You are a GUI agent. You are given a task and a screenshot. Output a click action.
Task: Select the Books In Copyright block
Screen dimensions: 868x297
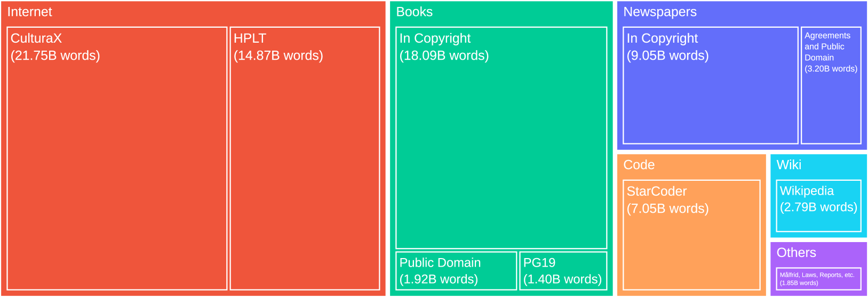501,149
